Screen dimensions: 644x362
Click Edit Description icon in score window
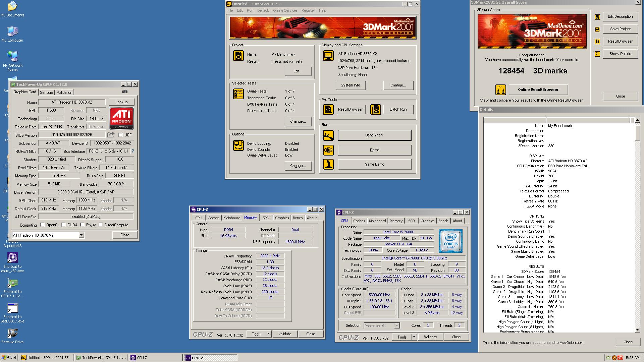(x=597, y=17)
